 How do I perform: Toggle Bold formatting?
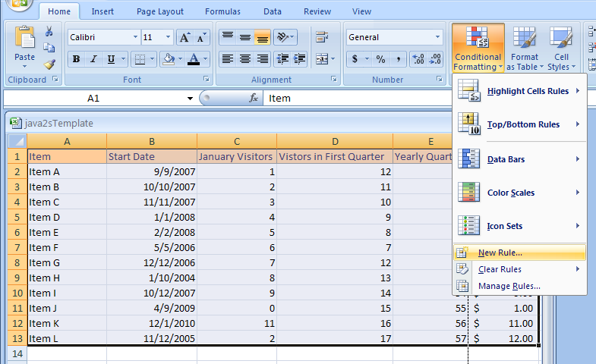click(x=77, y=59)
